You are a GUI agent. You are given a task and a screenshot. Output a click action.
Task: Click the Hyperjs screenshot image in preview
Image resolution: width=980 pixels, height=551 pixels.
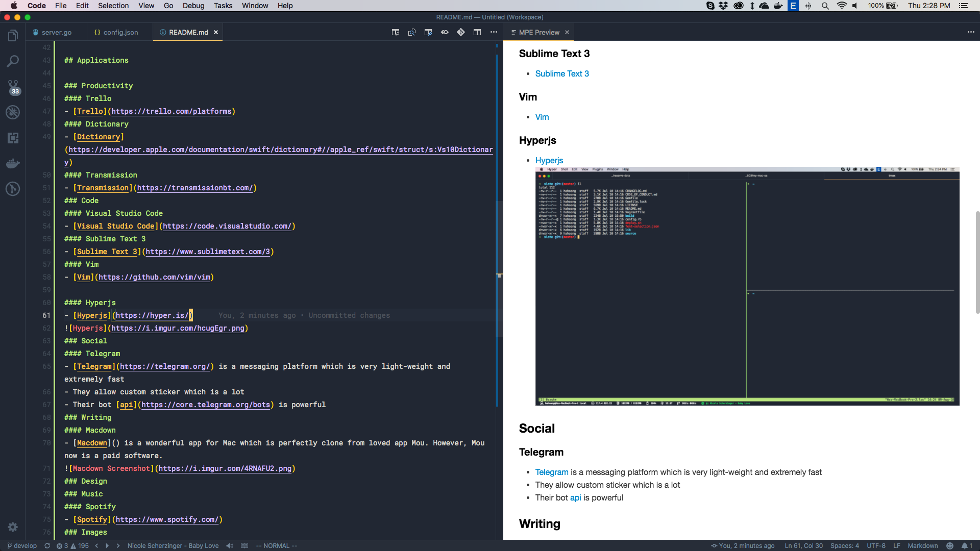[747, 286]
